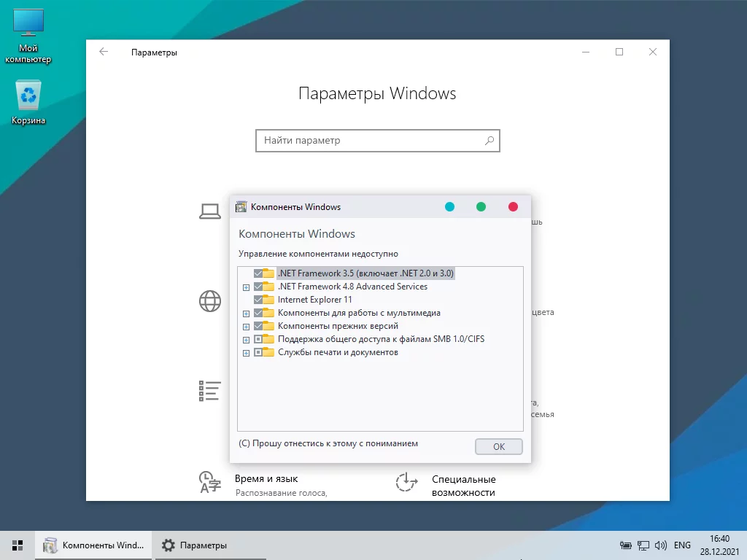The width and height of the screenshot is (747, 560).
Task: Click the back arrow in Параметры window
Action: click(104, 52)
